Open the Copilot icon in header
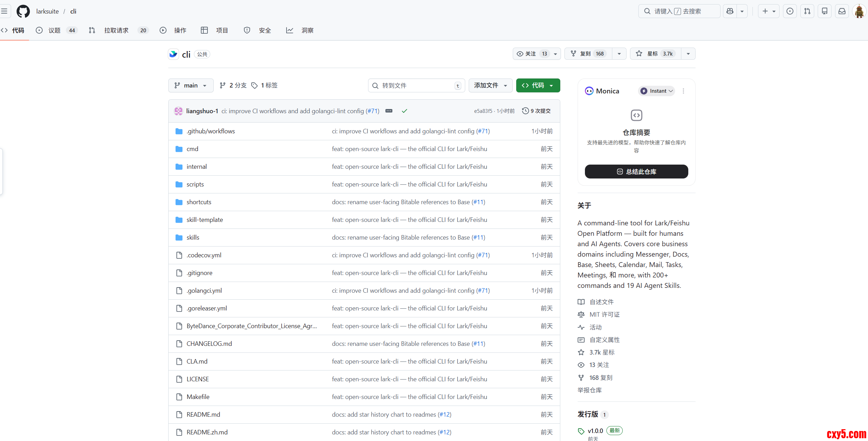Image resolution: width=868 pixels, height=441 pixels. 730,11
